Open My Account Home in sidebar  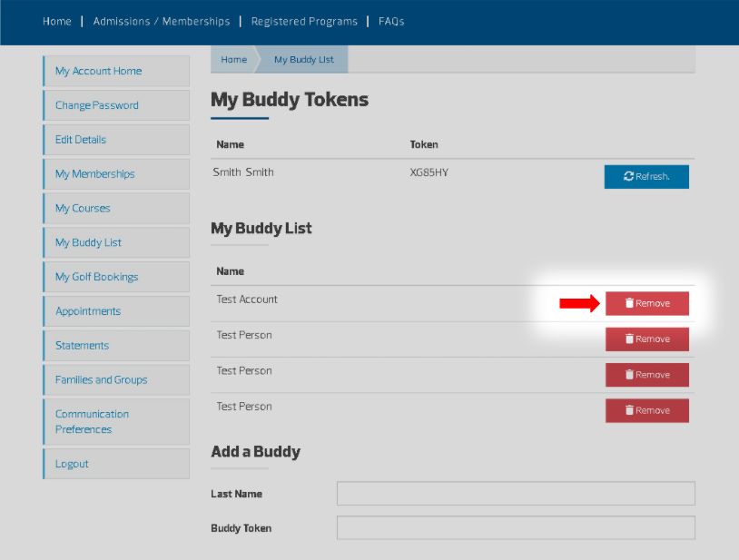98,71
